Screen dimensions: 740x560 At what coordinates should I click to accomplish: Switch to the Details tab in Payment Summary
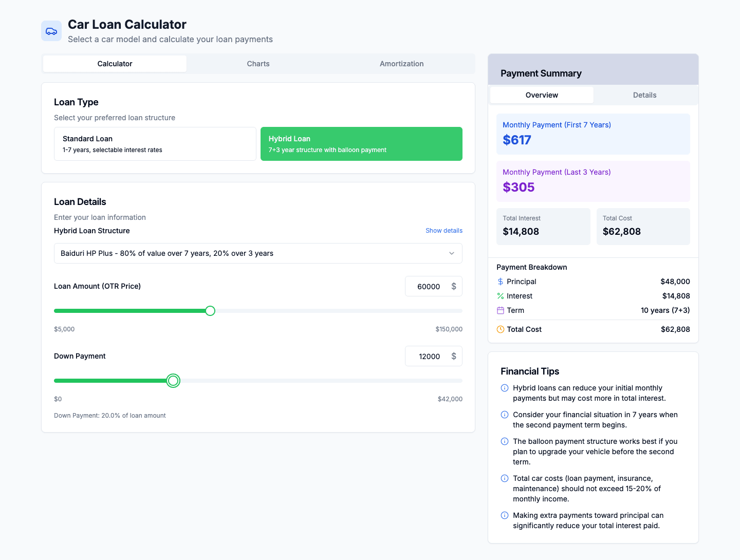[x=645, y=95]
